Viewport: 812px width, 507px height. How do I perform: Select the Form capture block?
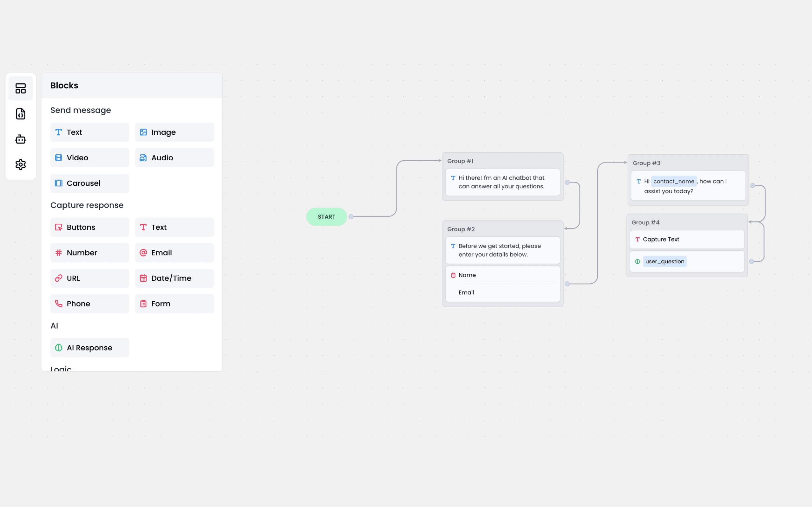click(x=174, y=304)
